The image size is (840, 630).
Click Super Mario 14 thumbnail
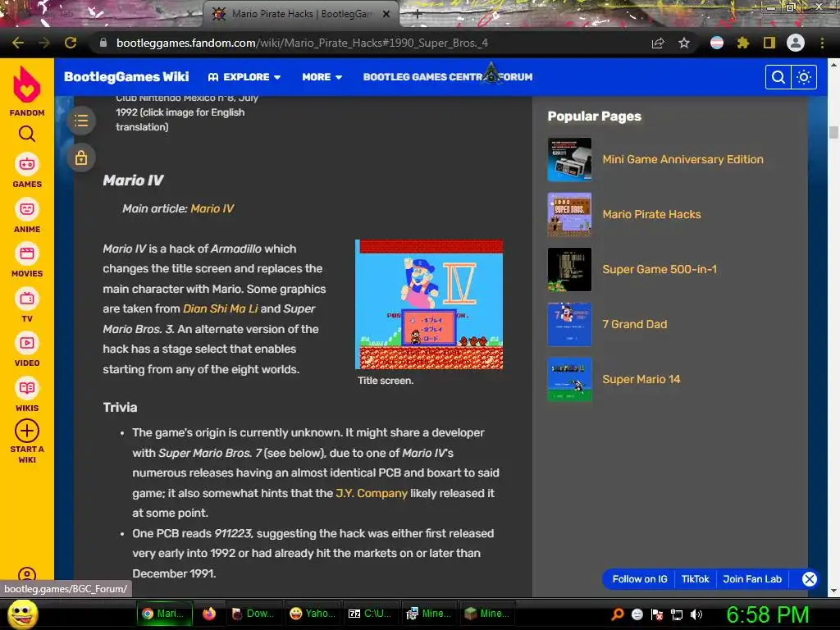click(x=569, y=379)
